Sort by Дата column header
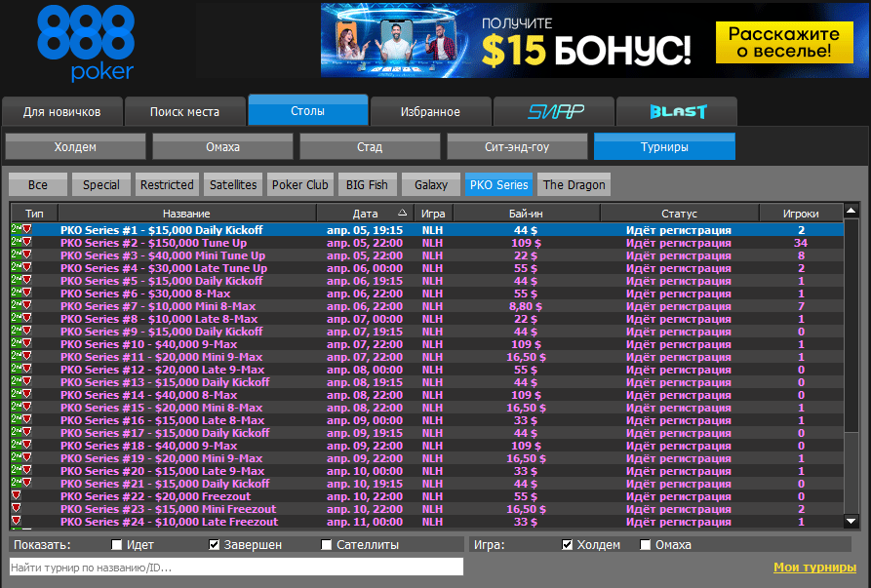Screen dimensions: 871x588 coord(365,213)
